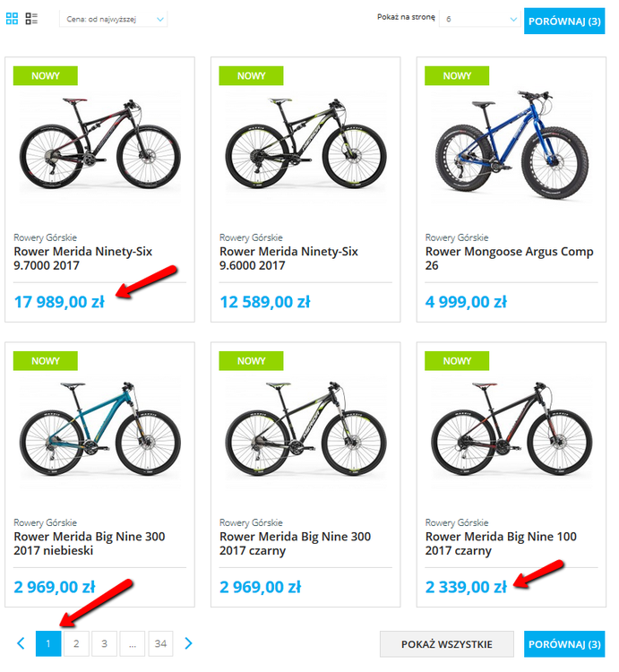Screen dimensions: 619x672
Task: Click the blue Mongoose fat bike image
Action: pyautogui.click(x=512, y=144)
